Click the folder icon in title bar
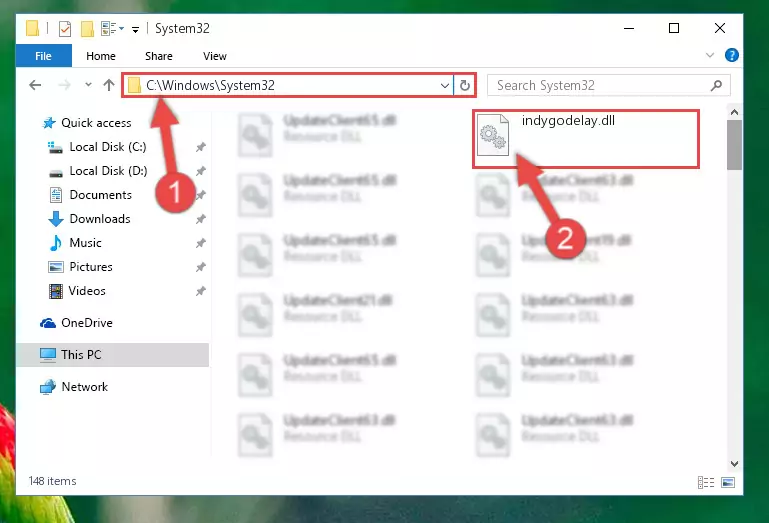Image resolution: width=769 pixels, height=523 pixels. click(x=32, y=28)
